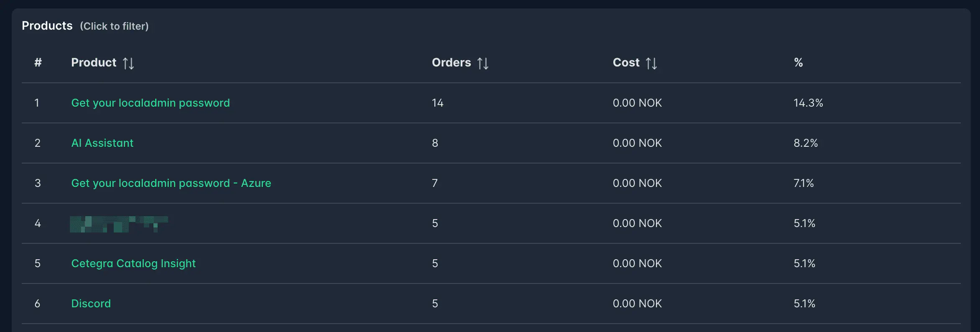Click the down arrow on Orders column
The width and height of the screenshot is (980, 332).
click(x=487, y=63)
